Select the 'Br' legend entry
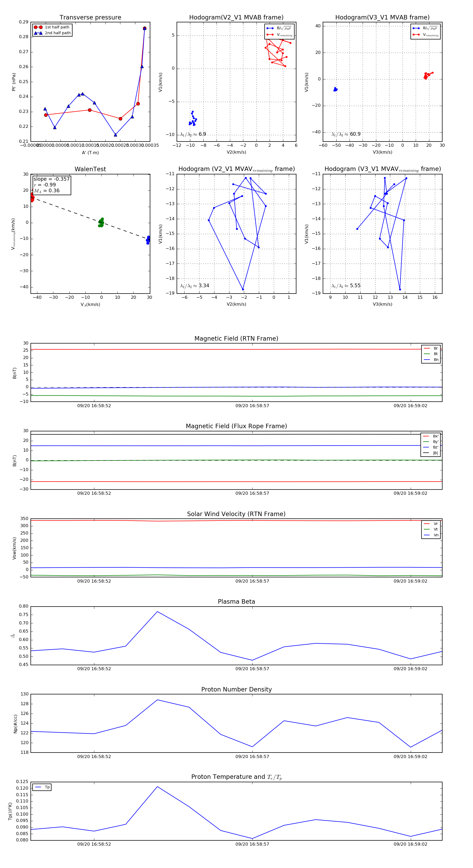The width and height of the screenshot is (473, 868). click(x=431, y=349)
